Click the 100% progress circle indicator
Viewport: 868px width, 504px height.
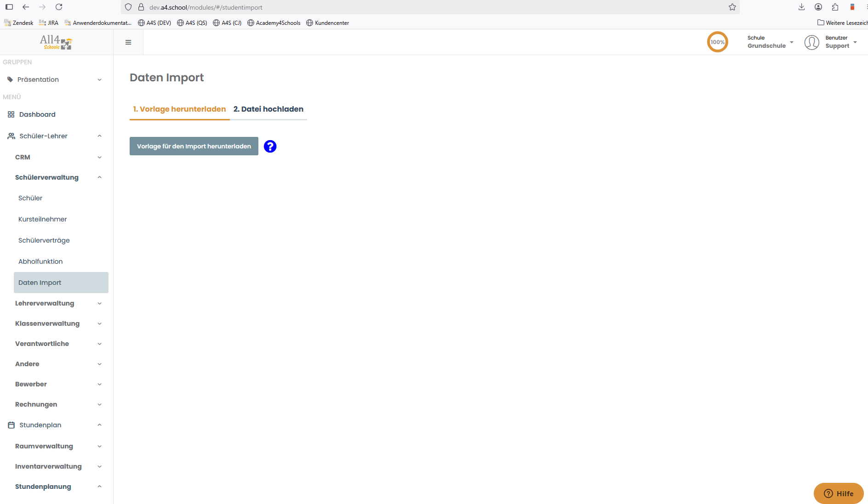tap(717, 42)
